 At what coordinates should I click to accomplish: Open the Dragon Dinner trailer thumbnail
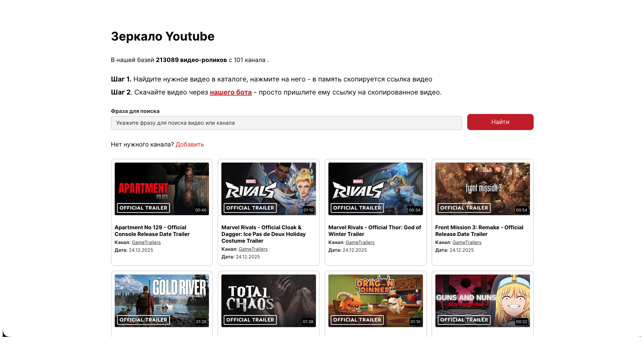376,301
